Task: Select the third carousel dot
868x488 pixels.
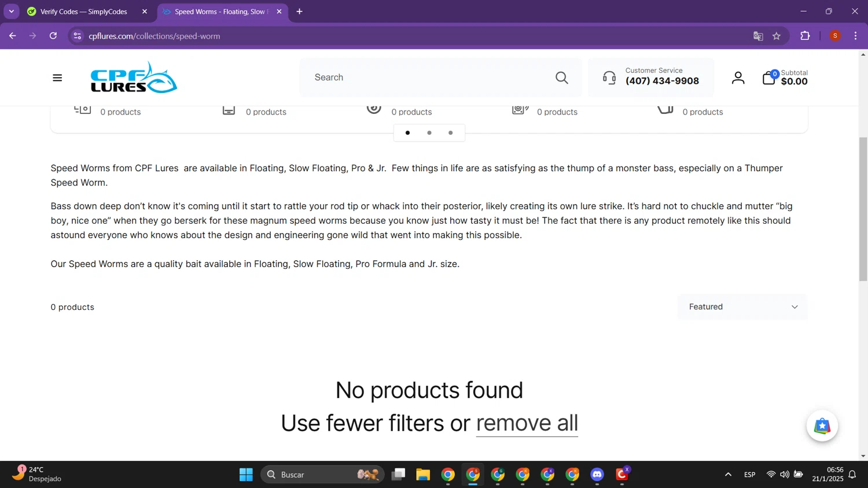Action: click(x=450, y=133)
